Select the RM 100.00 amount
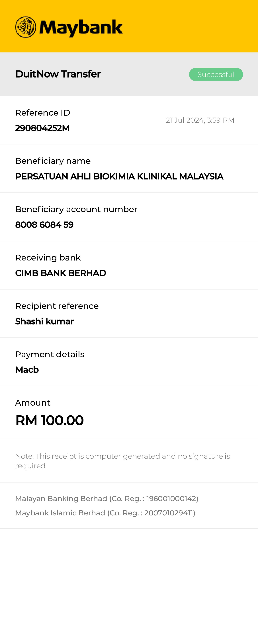 pos(49,420)
